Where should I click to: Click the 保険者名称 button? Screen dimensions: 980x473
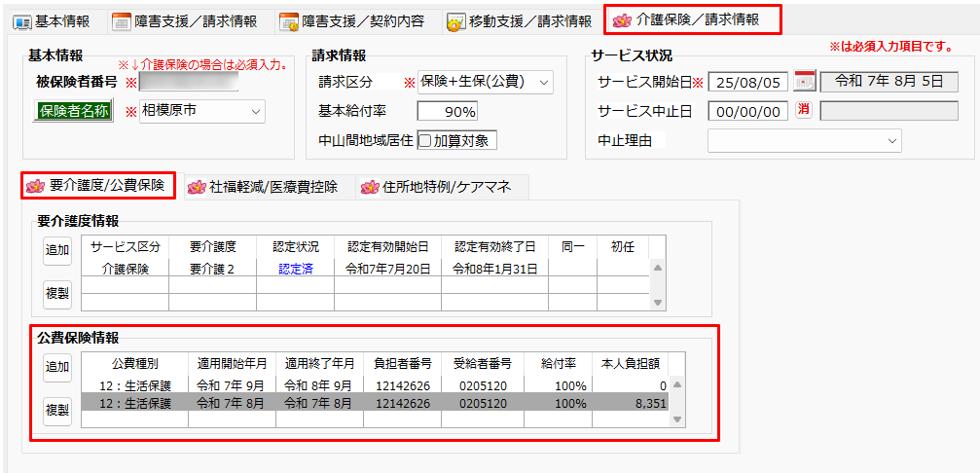point(74,111)
